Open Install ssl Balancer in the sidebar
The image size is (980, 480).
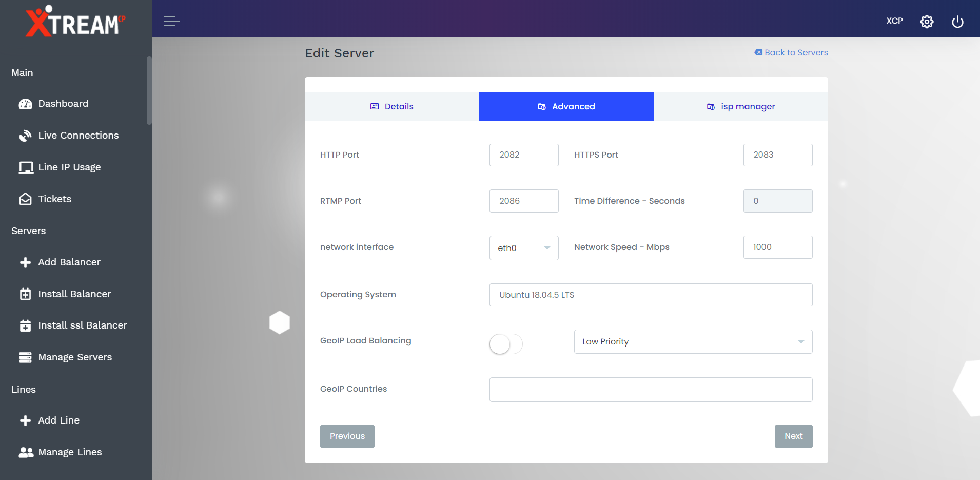(x=83, y=325)
